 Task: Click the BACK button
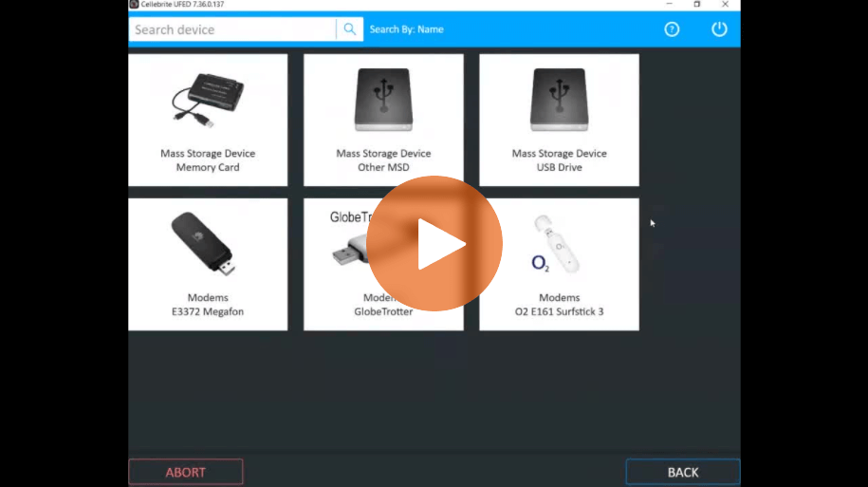tap(683, 472)
